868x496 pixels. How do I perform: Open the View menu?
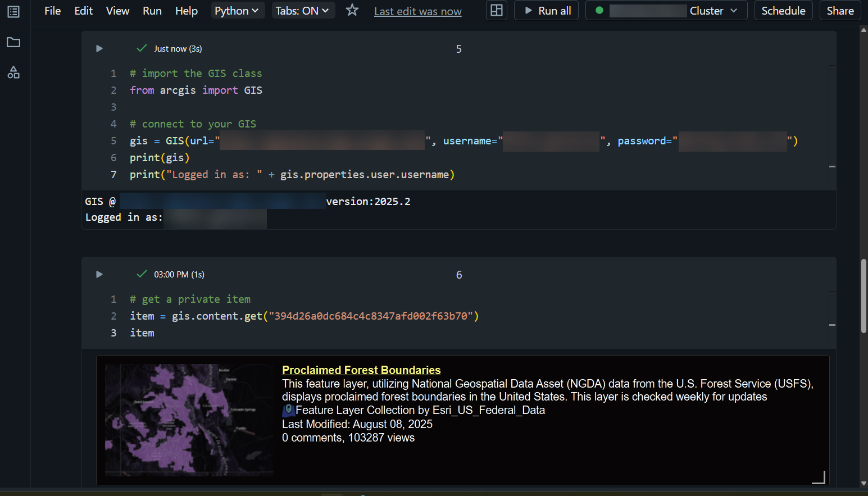(x=117, y=11)
